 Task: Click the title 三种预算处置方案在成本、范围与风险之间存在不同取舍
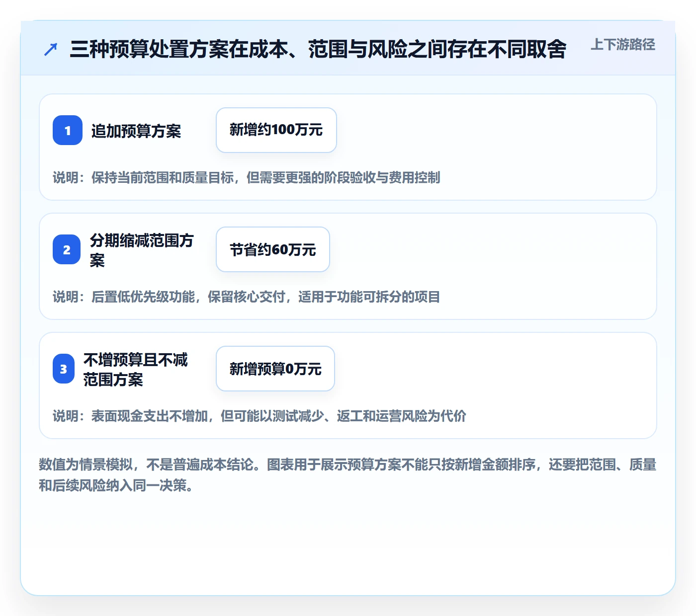click(318, 49)
